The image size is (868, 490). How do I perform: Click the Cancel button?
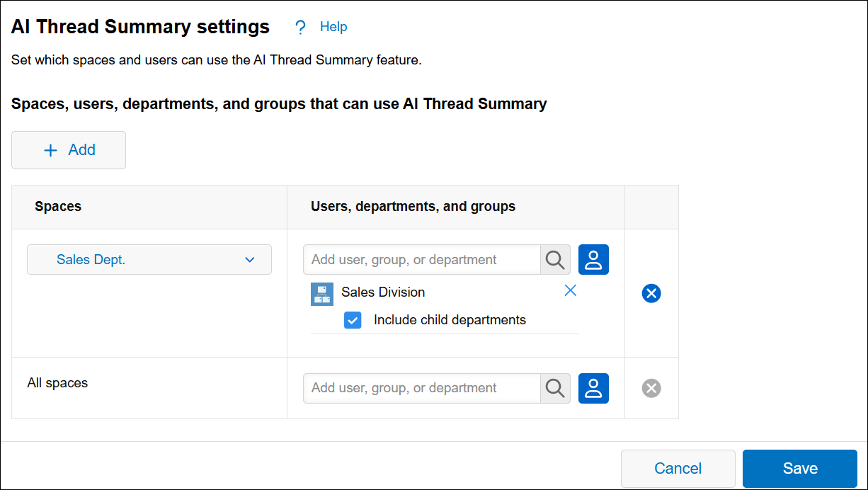[678, 468]
